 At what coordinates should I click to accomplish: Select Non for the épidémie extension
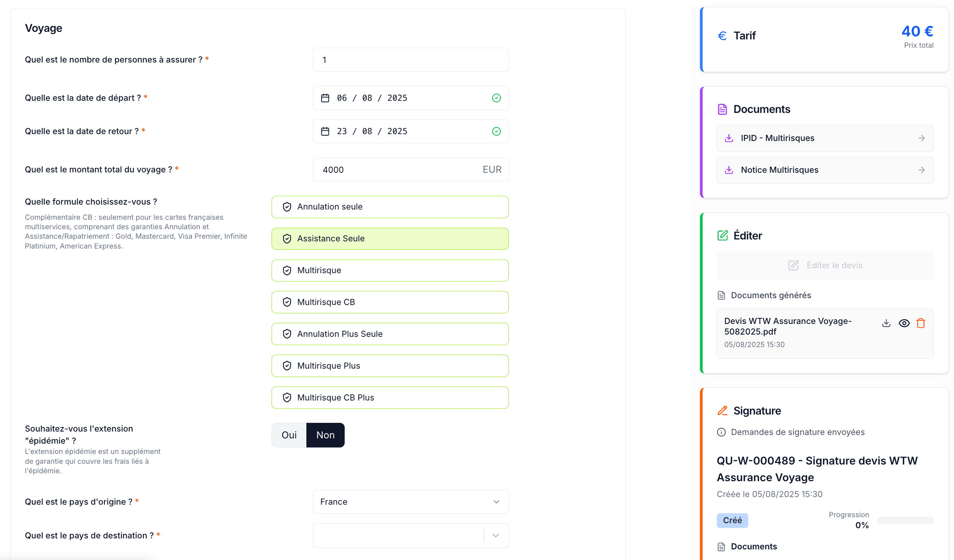pos(325,435)
